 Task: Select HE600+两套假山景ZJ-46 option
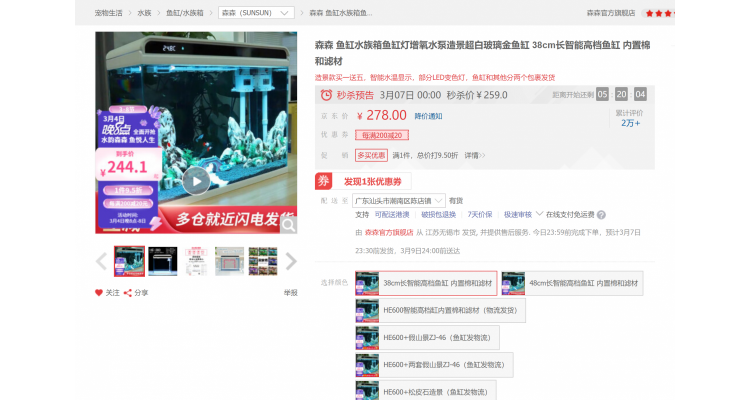pos(434,365)
